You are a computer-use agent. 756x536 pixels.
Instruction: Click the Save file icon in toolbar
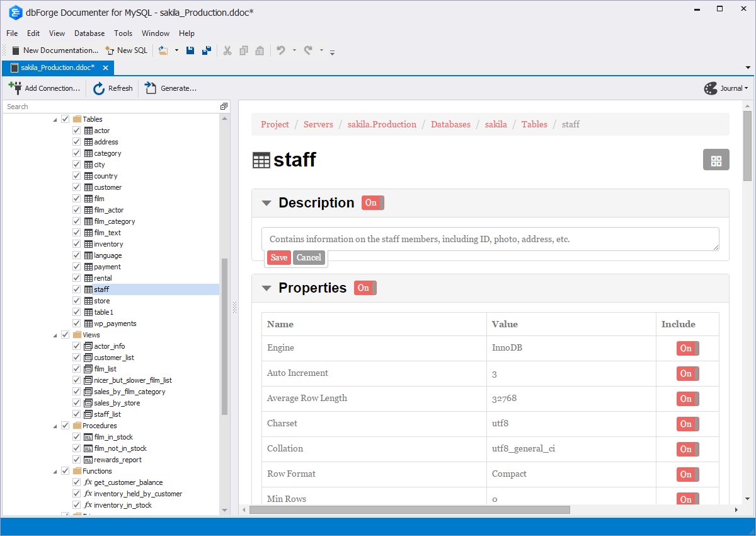tap(190, 50)
